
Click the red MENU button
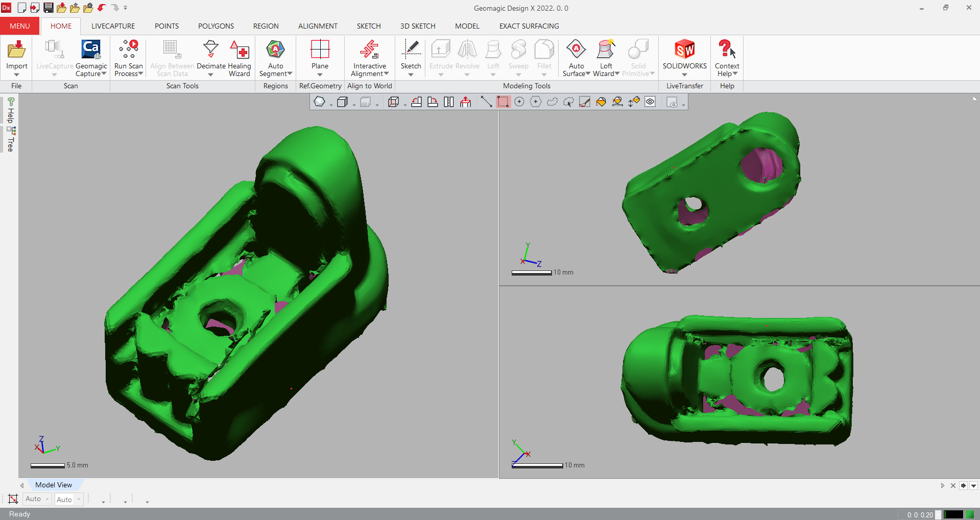20,26
